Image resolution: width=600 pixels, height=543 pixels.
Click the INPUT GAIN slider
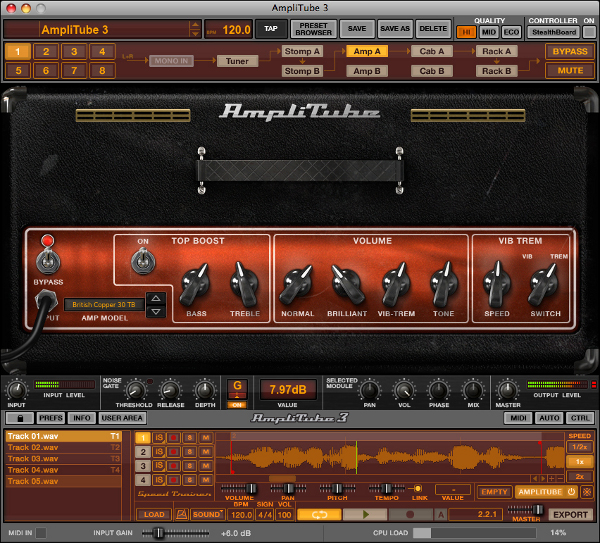(156, 533)
